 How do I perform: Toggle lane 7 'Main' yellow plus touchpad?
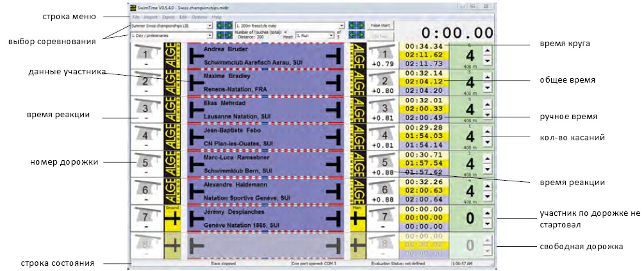tap(359, 218)
